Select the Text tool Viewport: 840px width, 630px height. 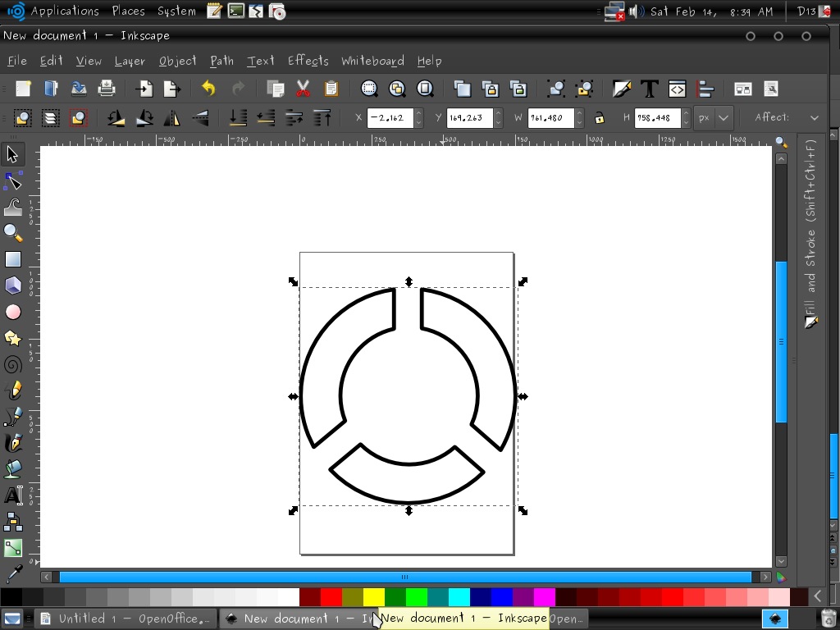[x=11, y=495]
